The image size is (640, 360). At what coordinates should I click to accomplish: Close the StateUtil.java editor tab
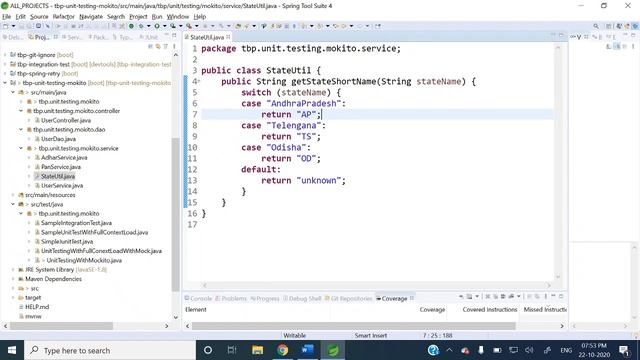click(228, 37)
